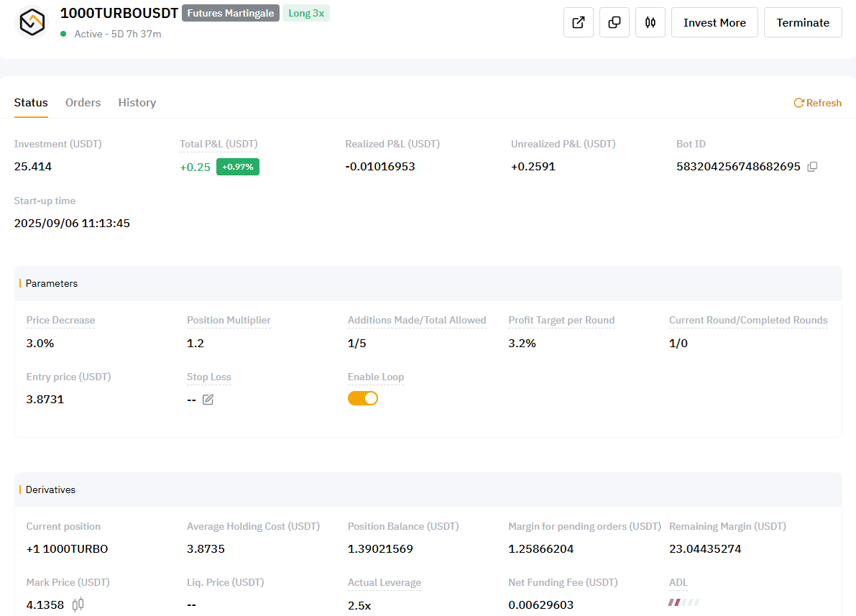Select the Status tab
The image size is (856, 616).
(x=31, y=103)
